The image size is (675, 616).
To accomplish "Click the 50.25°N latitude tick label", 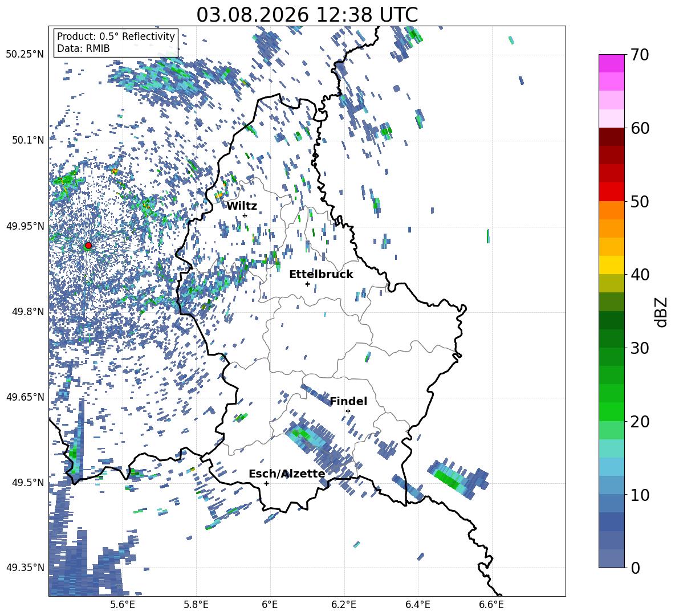I will point(25,55).
